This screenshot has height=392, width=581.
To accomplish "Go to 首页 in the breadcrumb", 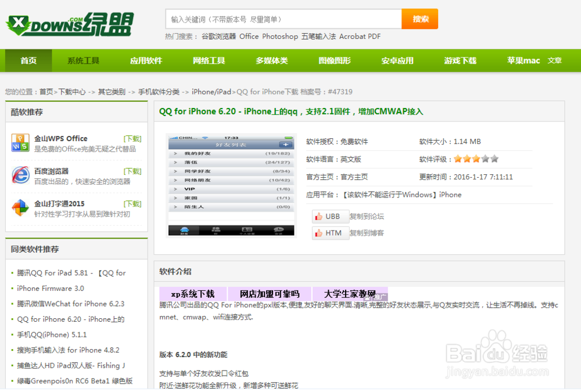I will click(x=46, y=92).
